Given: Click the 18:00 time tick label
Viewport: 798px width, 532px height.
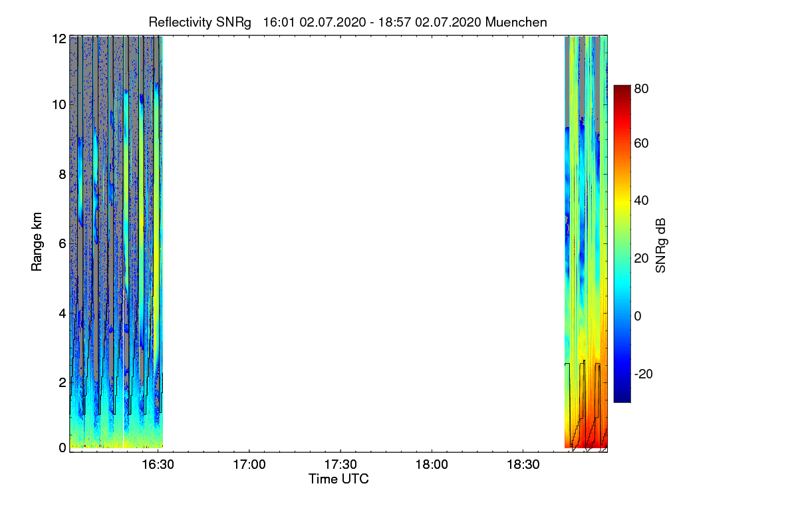Looking at the screenshot, I should click(x=432, y=464).
